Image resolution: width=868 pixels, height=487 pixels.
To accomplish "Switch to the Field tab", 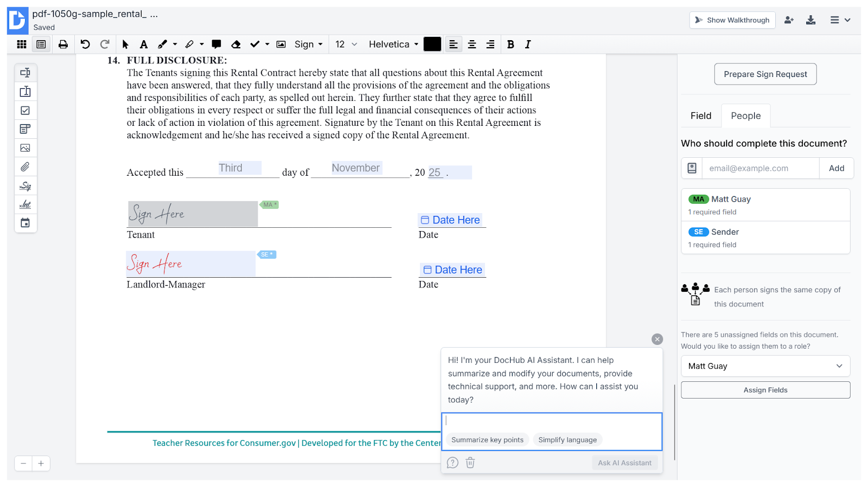I will click(701, 116).
